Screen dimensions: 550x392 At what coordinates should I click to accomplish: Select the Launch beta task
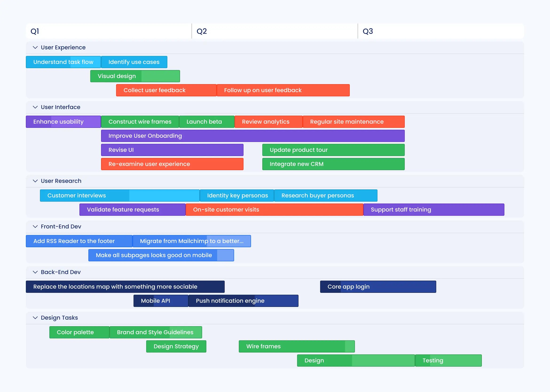[x=207, y=122]
